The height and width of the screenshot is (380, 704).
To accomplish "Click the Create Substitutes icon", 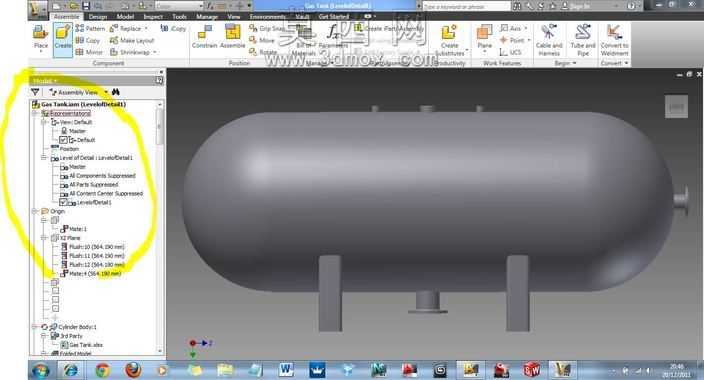I will pos(449,40).
